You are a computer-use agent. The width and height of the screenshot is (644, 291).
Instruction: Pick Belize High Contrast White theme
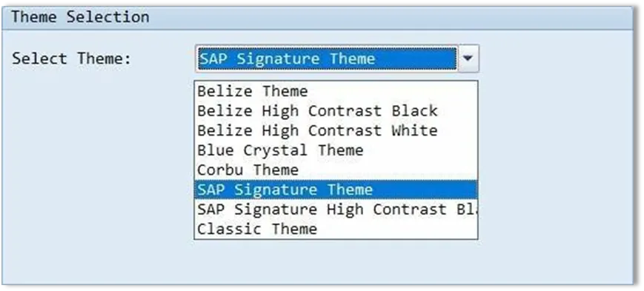coord(336,130)
